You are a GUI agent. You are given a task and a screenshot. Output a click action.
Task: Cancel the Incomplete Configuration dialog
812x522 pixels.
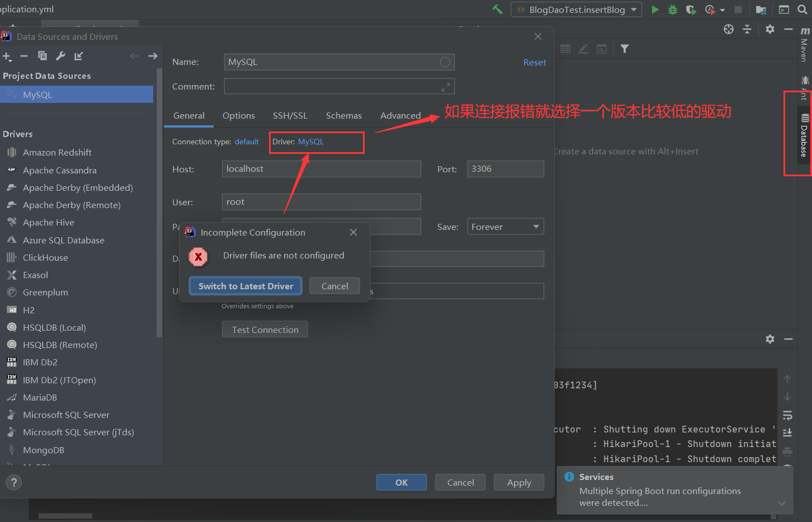335,286
